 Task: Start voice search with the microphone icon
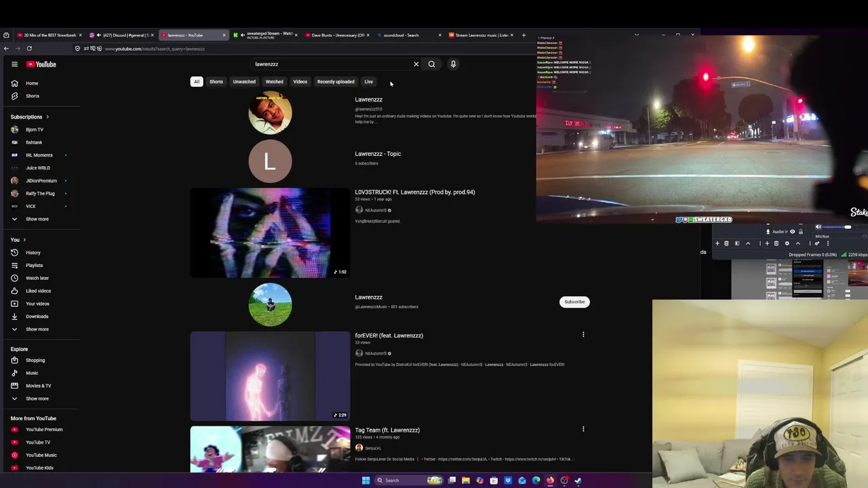453,64
